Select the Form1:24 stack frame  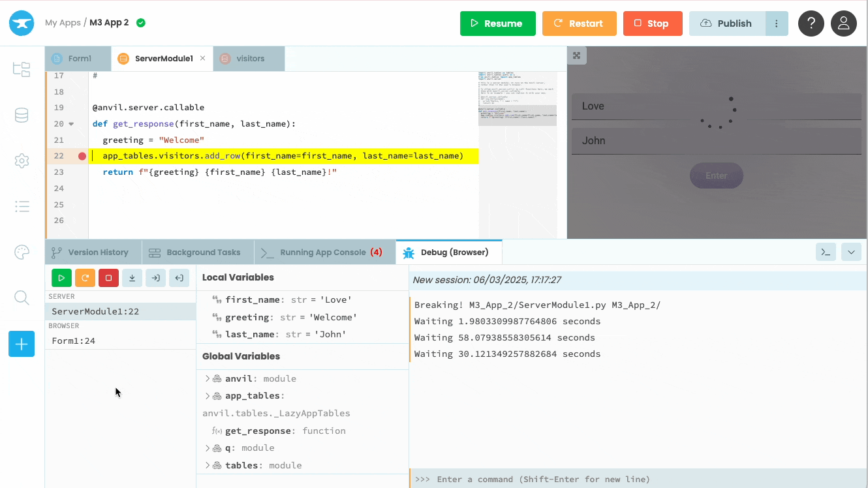[x=121, y=341]
